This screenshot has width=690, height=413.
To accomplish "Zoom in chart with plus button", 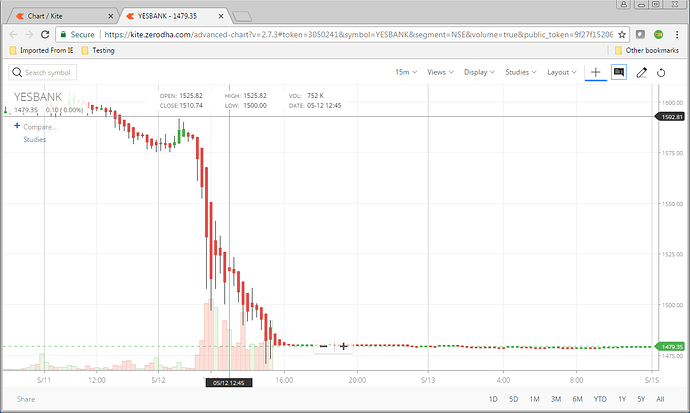I will pyautogui.click(x=343, y=347).
